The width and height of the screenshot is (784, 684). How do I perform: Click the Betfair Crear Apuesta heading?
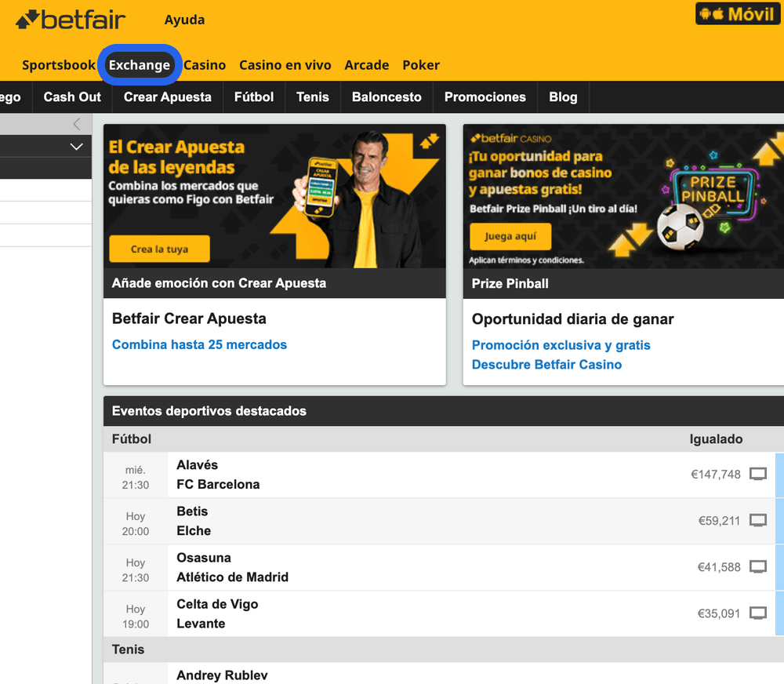189,318
